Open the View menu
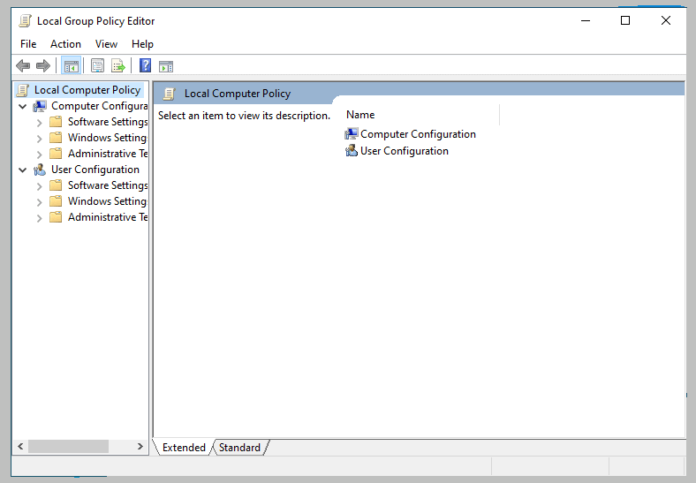 106,44
